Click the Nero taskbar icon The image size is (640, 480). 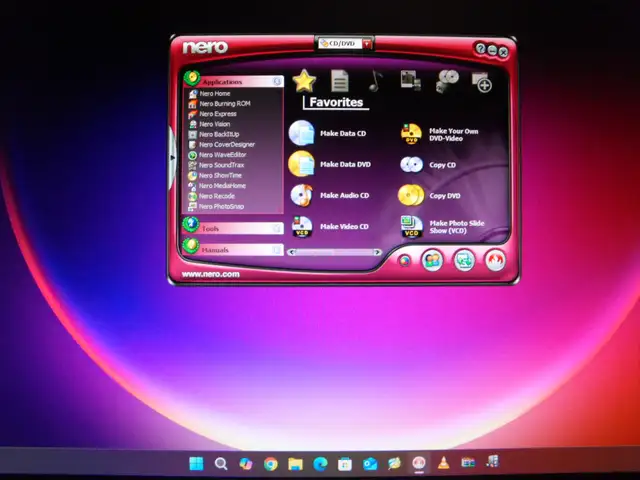[x=419, y=463]
